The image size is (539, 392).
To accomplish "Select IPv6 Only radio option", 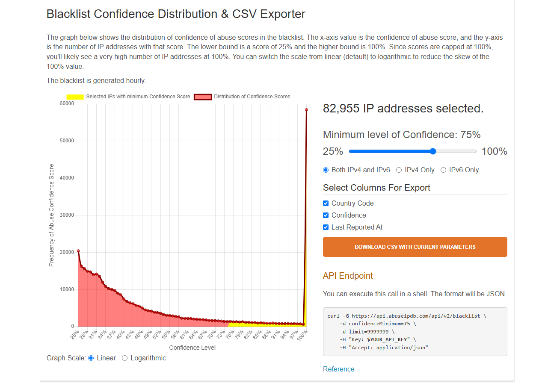I will coord(443,170).
